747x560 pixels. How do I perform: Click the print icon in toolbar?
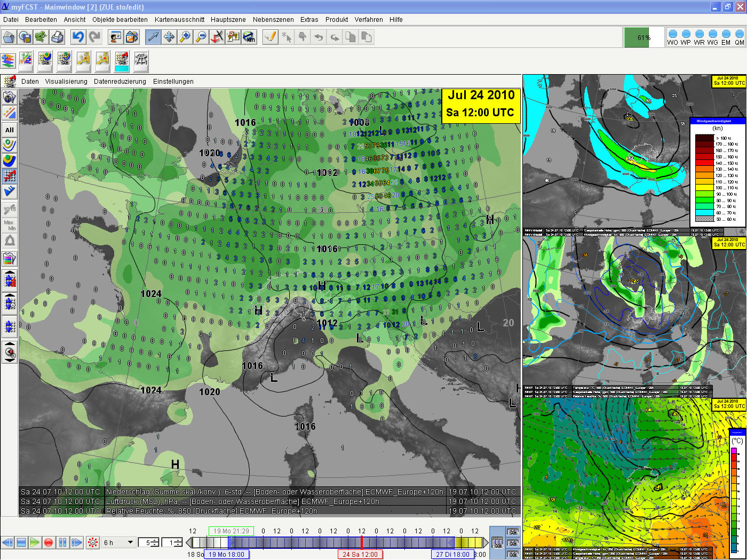57,37
